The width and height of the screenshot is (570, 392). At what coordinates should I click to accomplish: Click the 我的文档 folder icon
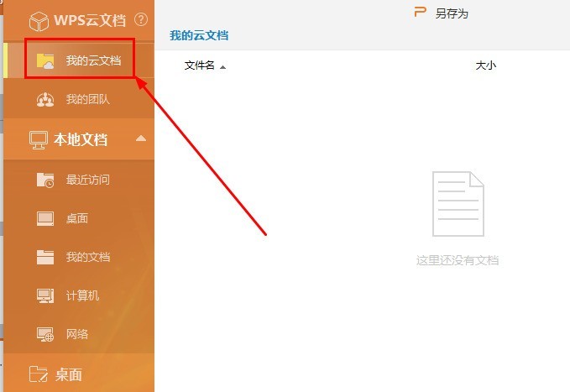pos(45,257)
